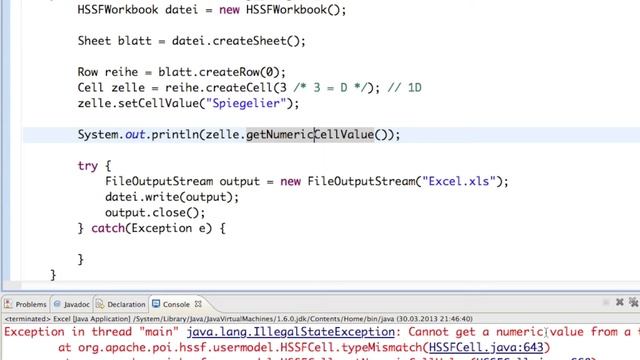
Task: Open the java.lang.IllegalStateException link
Action: coord(291,332)
